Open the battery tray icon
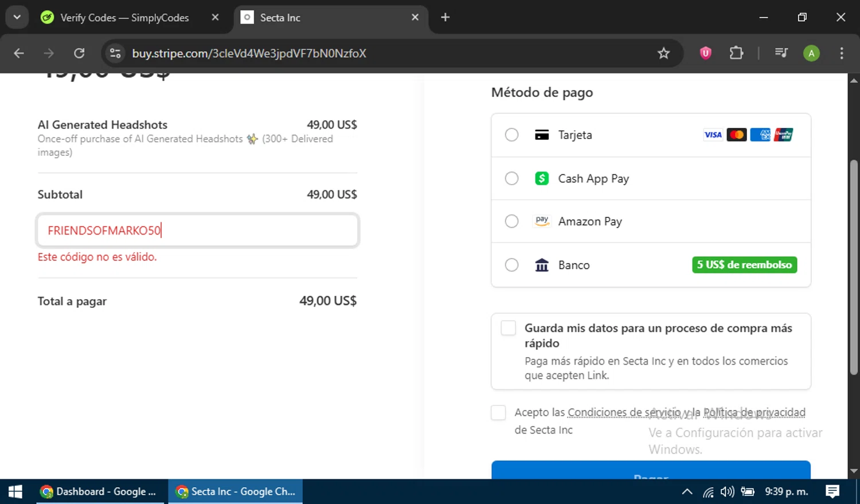The image size is (860, 504). pos(748,491)
